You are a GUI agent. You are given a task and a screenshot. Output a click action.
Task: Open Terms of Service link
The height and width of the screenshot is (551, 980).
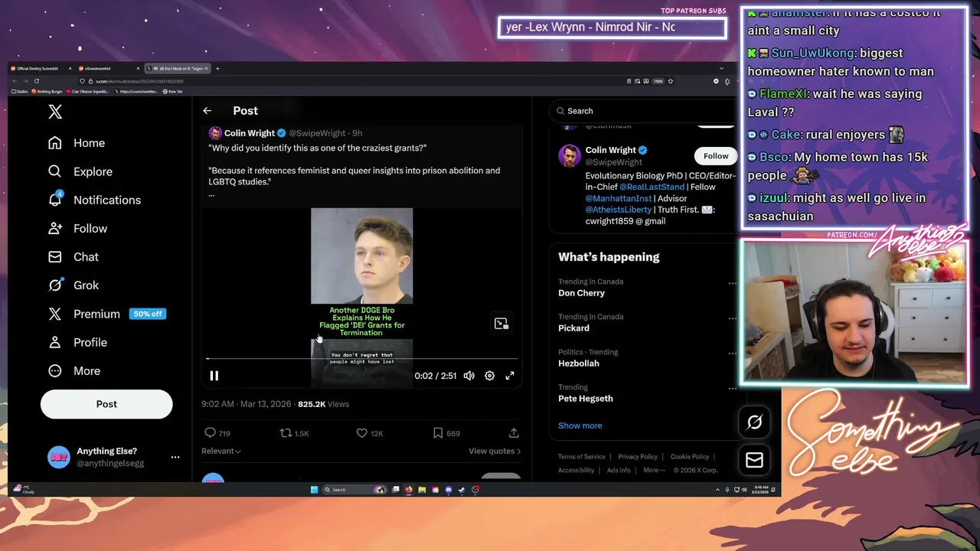coord(582,457)
